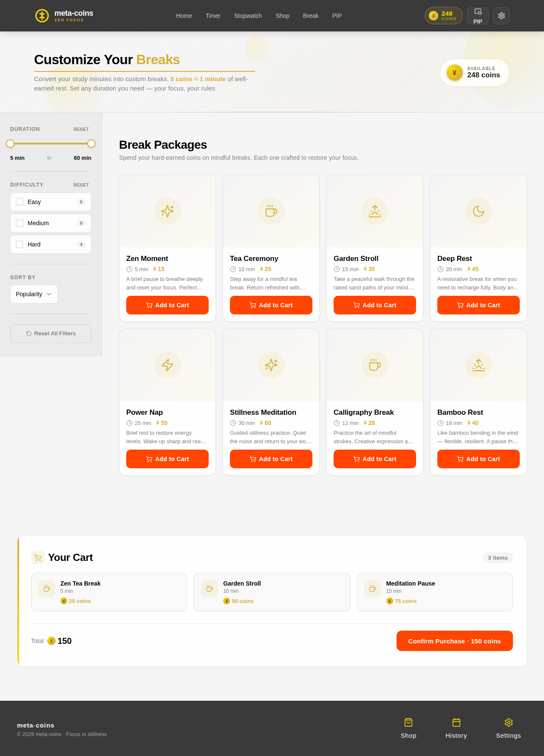The image size is (544, 756).
Task: Check the Medium difficulty checkbox
Action: pyautogui.click(x=20, y=223)
